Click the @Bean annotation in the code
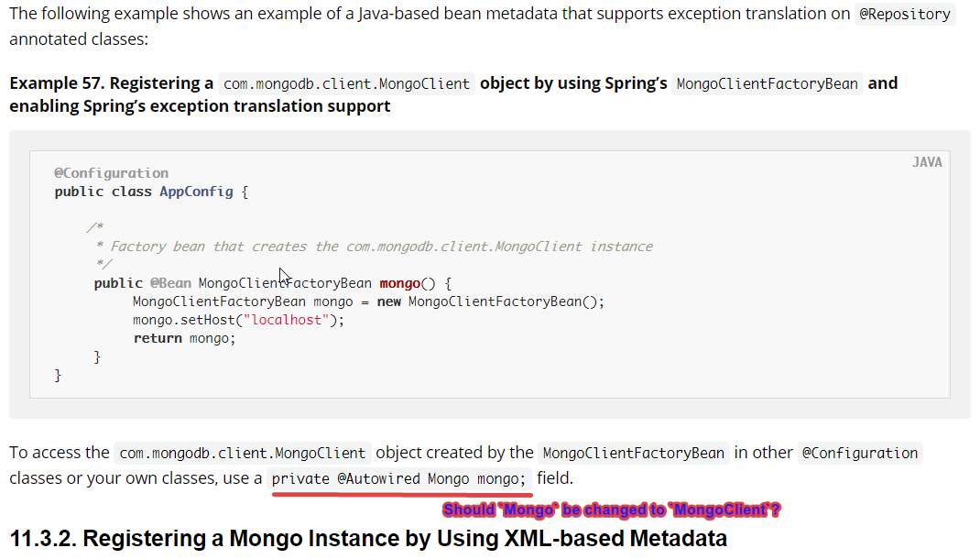The width and height of the screenshot is (980, 559). coord(170,283)
